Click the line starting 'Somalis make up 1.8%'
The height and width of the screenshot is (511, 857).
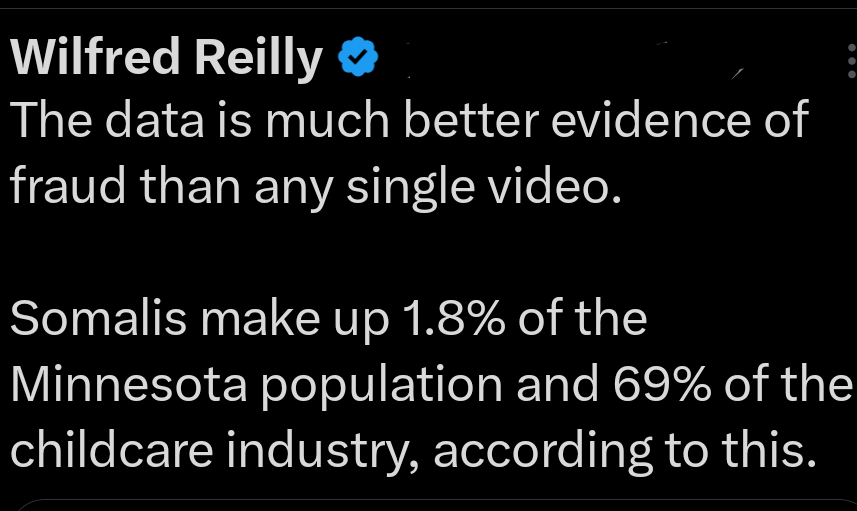(x=330, y=319)
